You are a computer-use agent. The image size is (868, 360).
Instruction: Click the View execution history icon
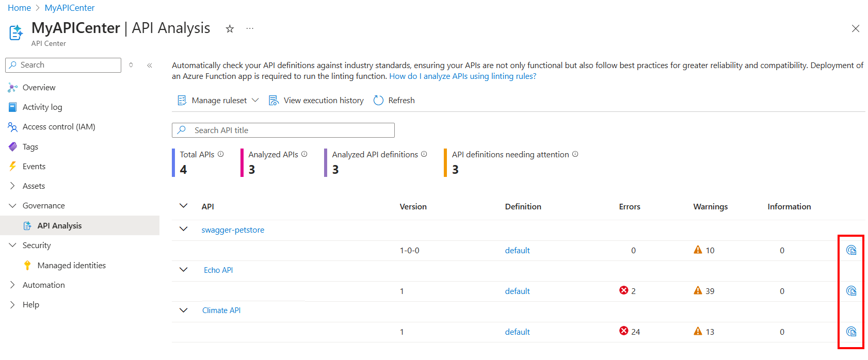click(x=274, y=101)
